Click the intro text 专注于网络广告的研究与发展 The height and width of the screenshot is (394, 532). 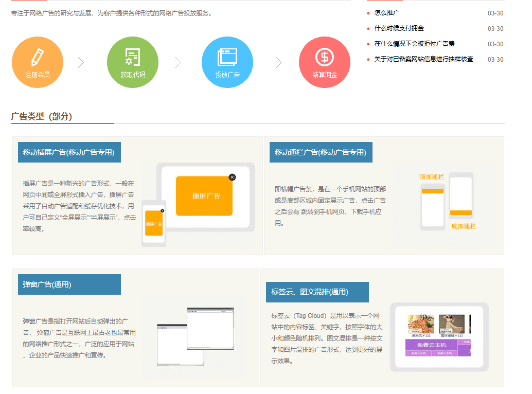(x=111, y=13)
